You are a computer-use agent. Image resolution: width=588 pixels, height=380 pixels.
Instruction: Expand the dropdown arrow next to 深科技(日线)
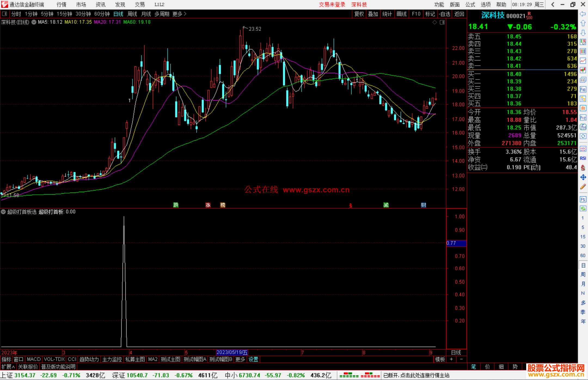pos(34,22)
